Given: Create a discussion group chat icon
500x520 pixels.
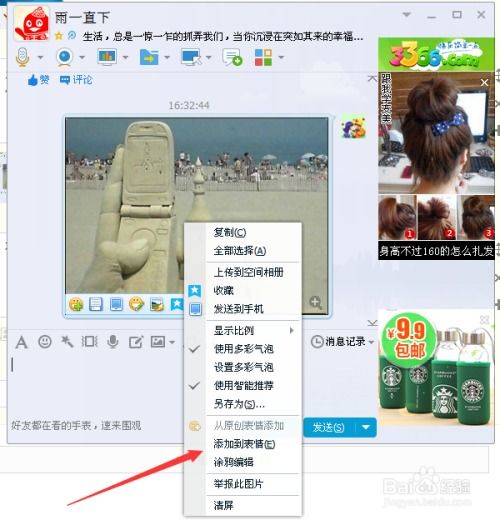Looking at the screenshot, I should tap(232, 57).
